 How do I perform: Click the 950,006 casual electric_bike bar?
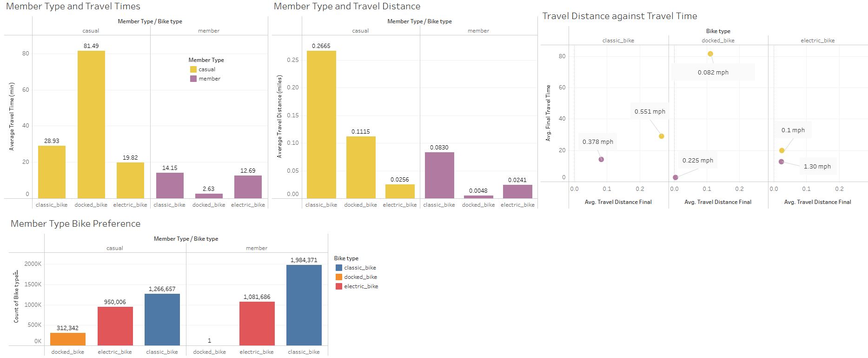coord(115,326)
